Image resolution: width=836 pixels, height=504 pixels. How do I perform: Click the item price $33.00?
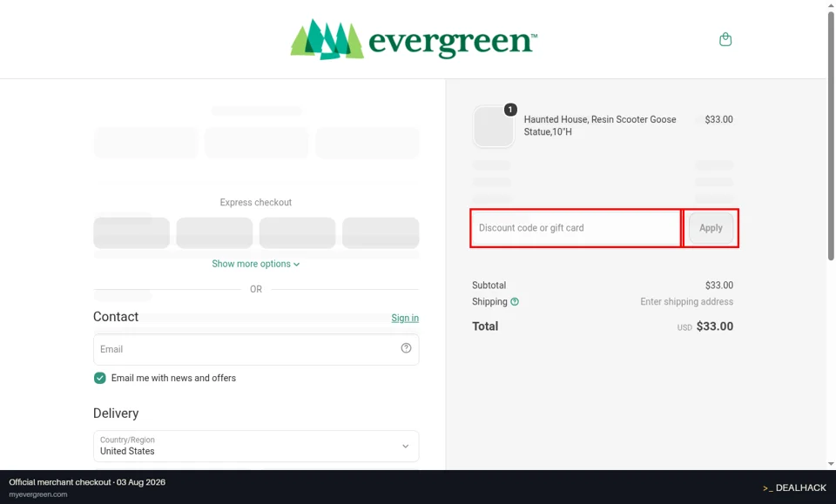(718, 119)
